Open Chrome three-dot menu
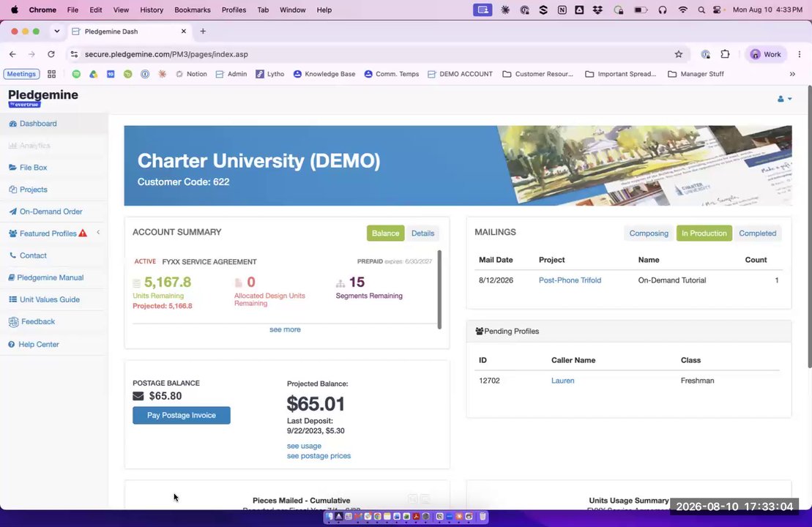The height and width of the screenshot is (527, 812). tap(799, 54)
